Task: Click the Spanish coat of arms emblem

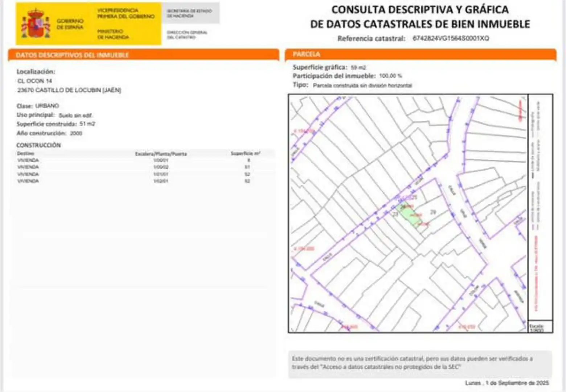Action: pos(36,24)
